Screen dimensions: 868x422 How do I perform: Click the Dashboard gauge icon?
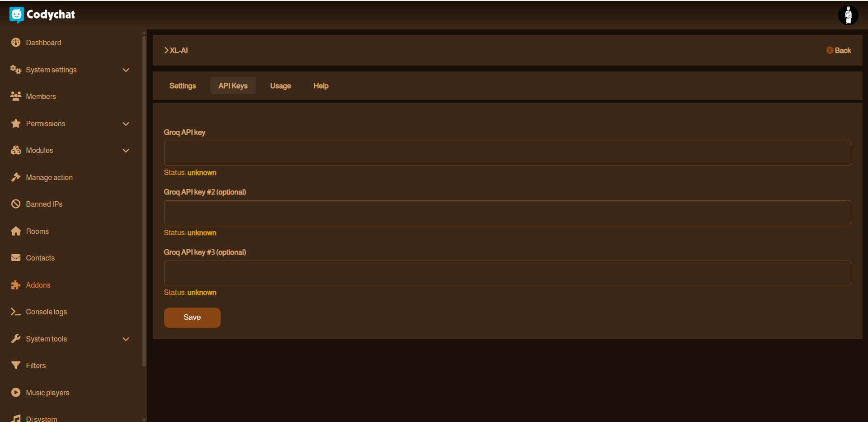[x=16, y=43]
